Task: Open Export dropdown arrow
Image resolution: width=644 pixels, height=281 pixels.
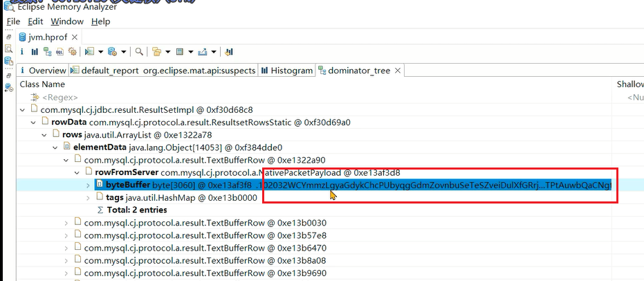Action: (214, 52)
